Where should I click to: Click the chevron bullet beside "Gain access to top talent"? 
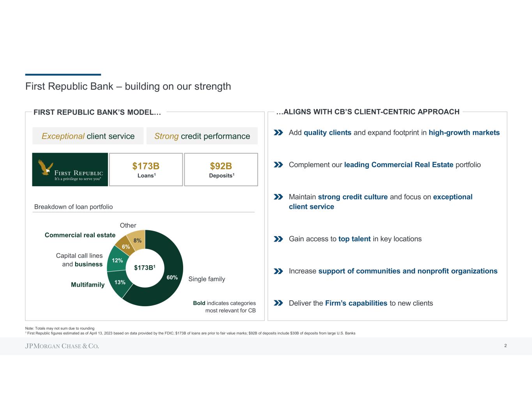(278, 239)
